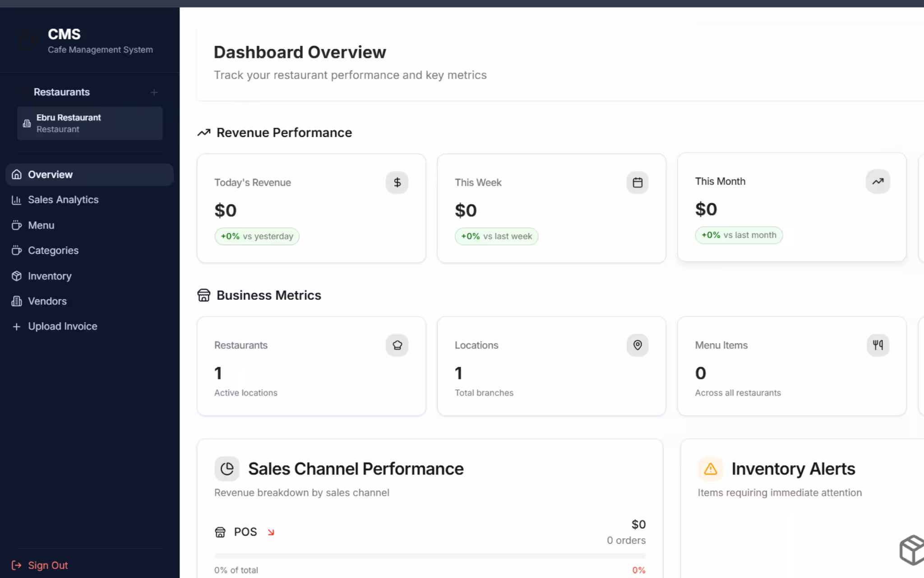Image resolution: width=924 pixels, height=578 pixels.
Task: Switch to Categories in the sidebar
Action: pyautogui.click(x=53, y=250)
